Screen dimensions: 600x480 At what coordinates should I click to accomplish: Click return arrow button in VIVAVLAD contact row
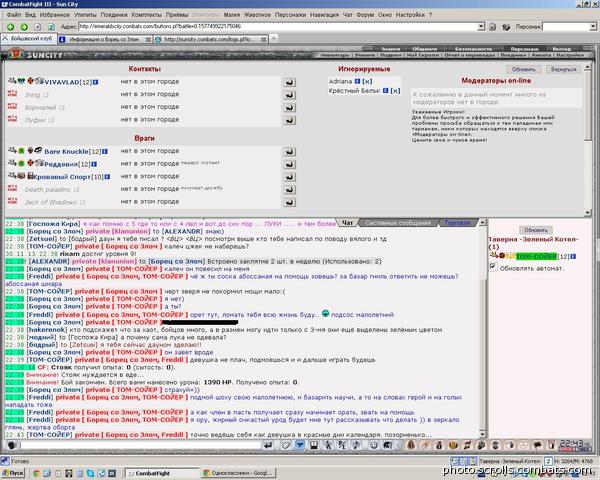290,82
